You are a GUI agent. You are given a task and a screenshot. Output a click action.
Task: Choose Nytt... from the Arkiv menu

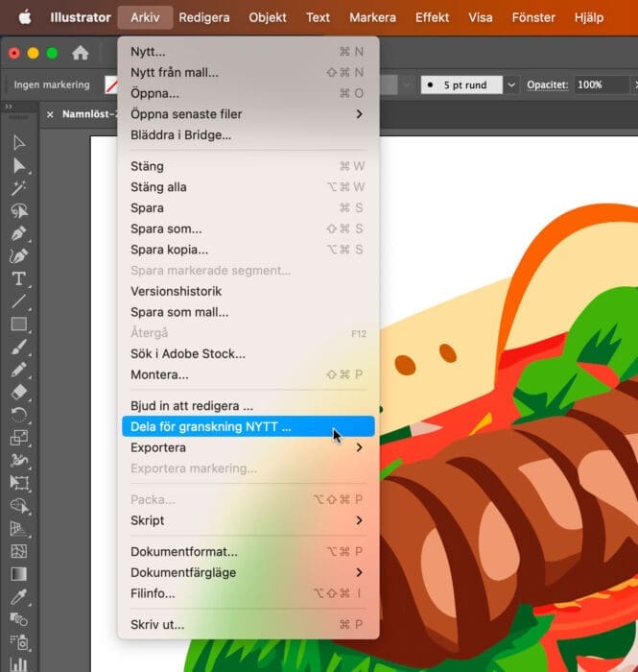[248, 52]
